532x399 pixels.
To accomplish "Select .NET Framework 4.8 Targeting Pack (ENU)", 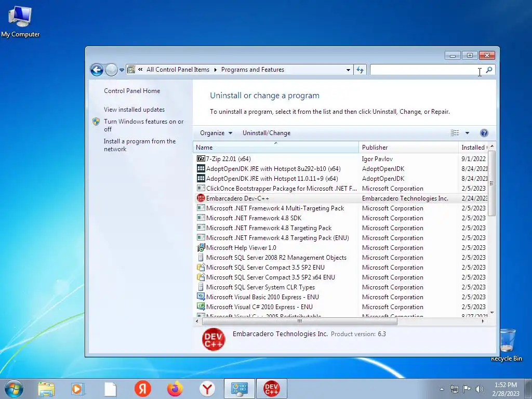I will pos(342,238).
